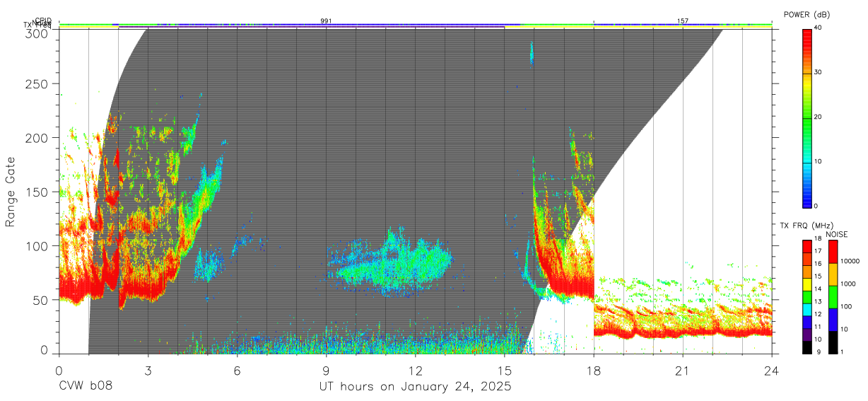
Task: Click the Range Gate axis label
Action: pos(11,192)
